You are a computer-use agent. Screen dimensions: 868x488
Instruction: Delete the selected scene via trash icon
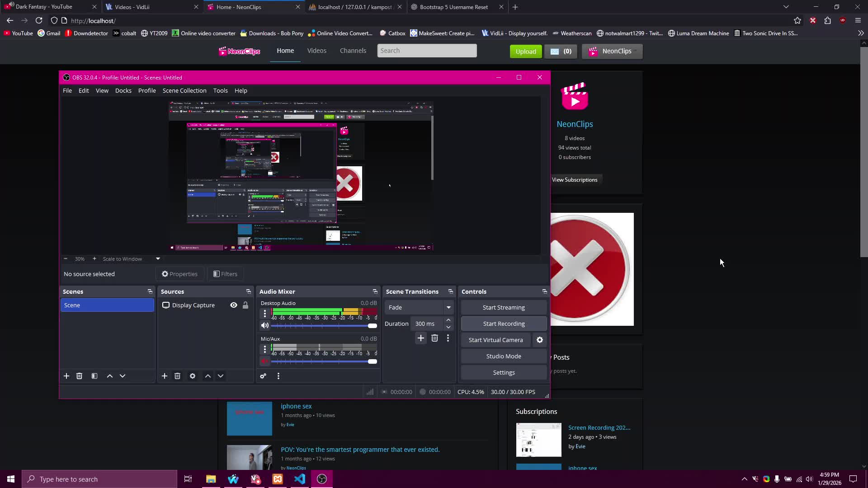(x=79, y=376)
